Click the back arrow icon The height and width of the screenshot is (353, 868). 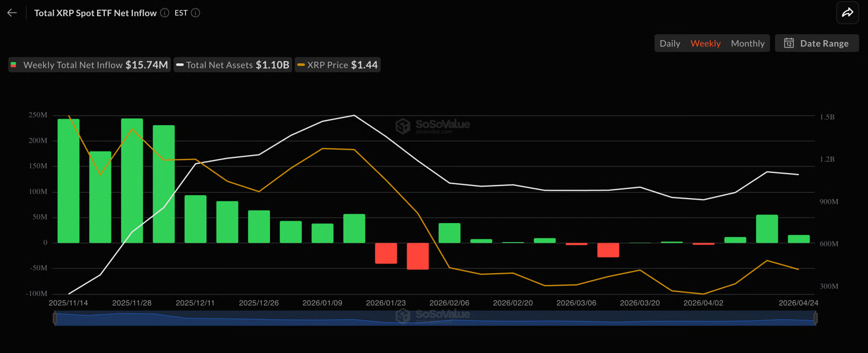click(12, 13)
